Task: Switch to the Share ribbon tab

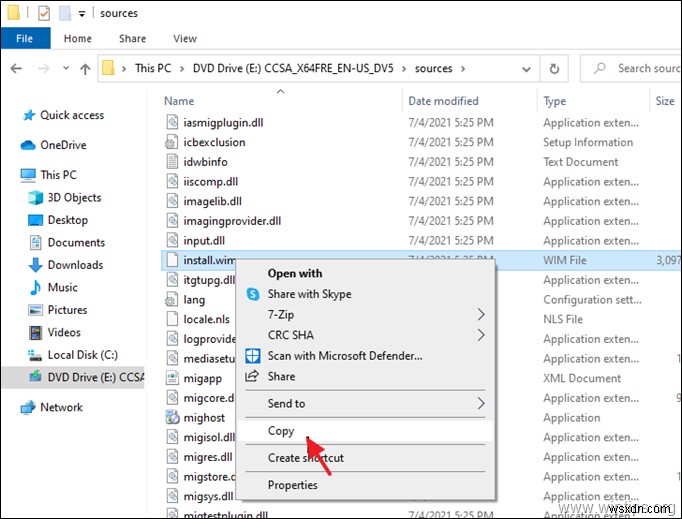Action: point(132,38)
